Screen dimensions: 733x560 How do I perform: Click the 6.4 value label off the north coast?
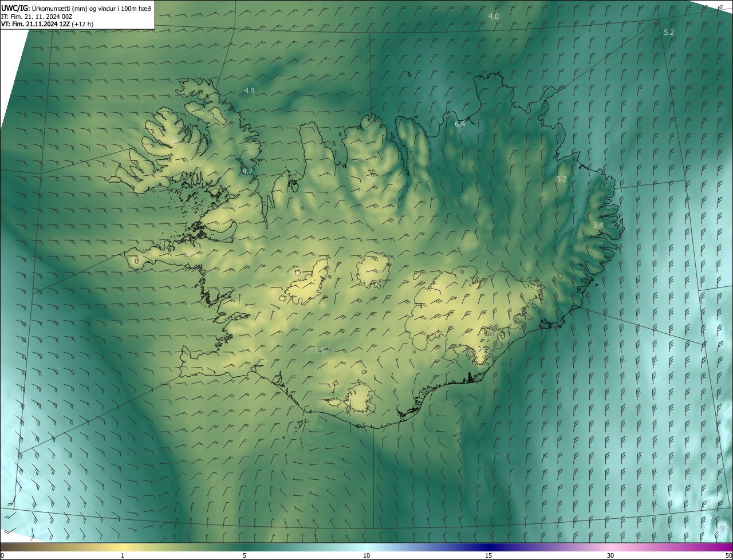point(460,124)
